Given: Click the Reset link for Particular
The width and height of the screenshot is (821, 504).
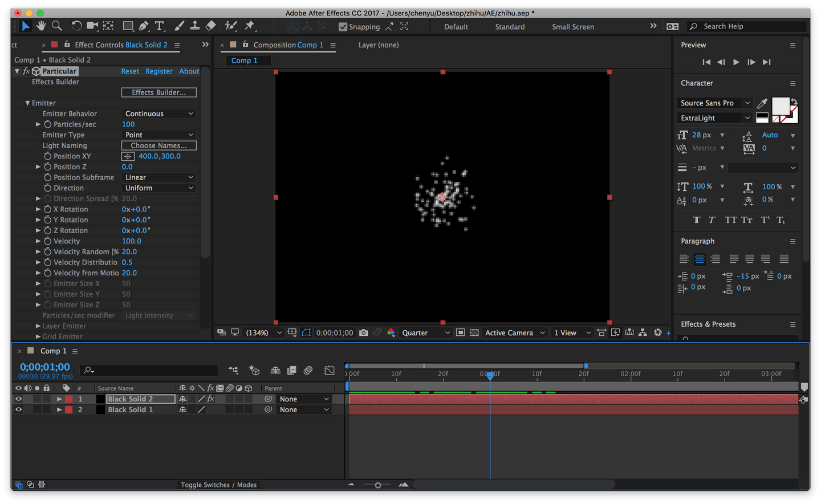Looking at the screenshot, I should tap(130, 71).
